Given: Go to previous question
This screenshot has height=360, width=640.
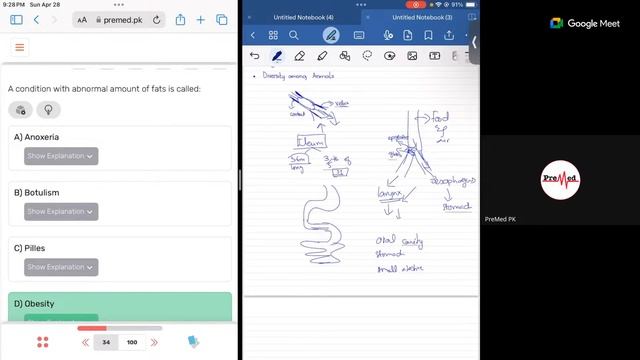Looking at the screenshot, I should [85, 342].
